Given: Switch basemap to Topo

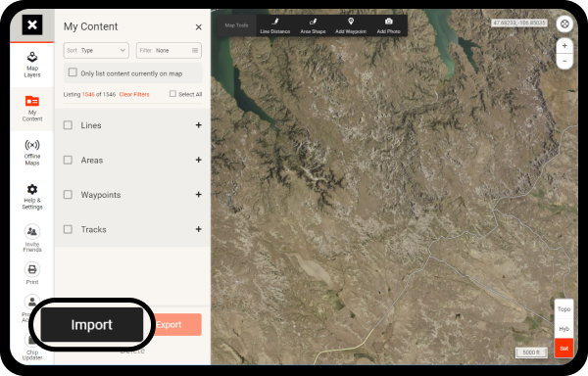Looking at the screenshot, I should (x=564, y=309).
